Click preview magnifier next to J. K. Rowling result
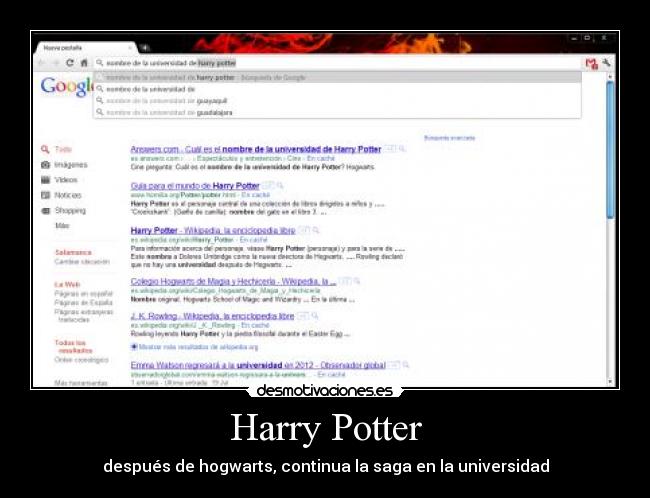 tap(315, 316)
